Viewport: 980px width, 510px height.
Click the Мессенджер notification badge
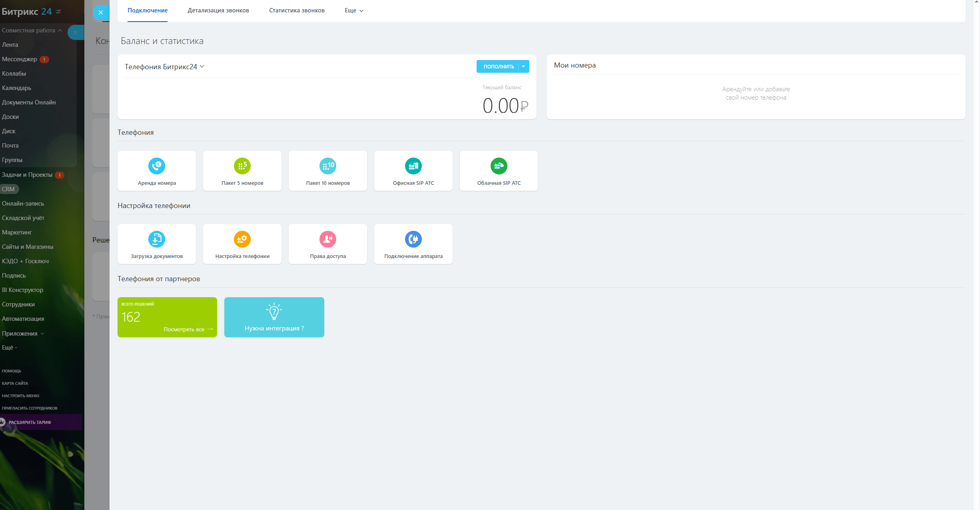(44, 59)
